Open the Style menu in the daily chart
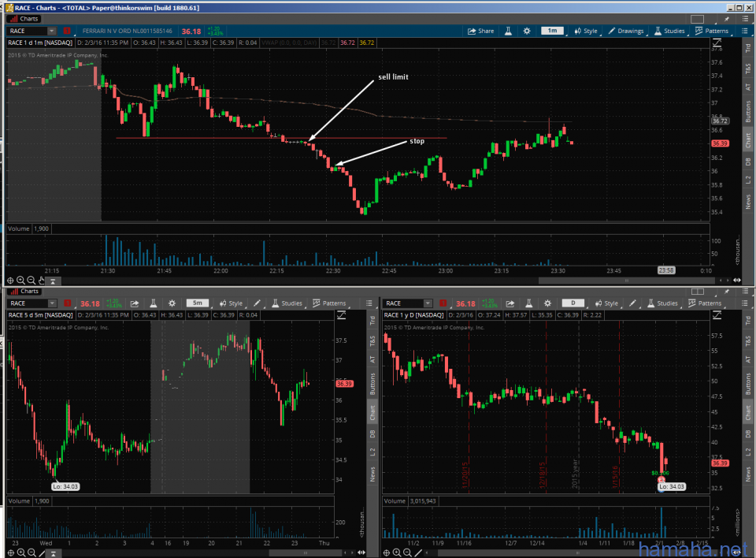Viewport: 756px width, 558px height. [606, 303]
